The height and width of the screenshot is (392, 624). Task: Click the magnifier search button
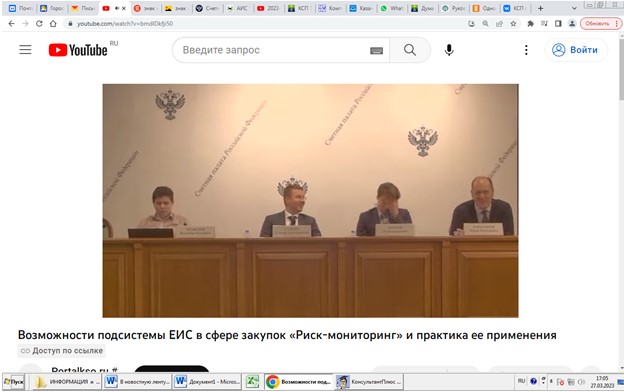click(410, 50)
